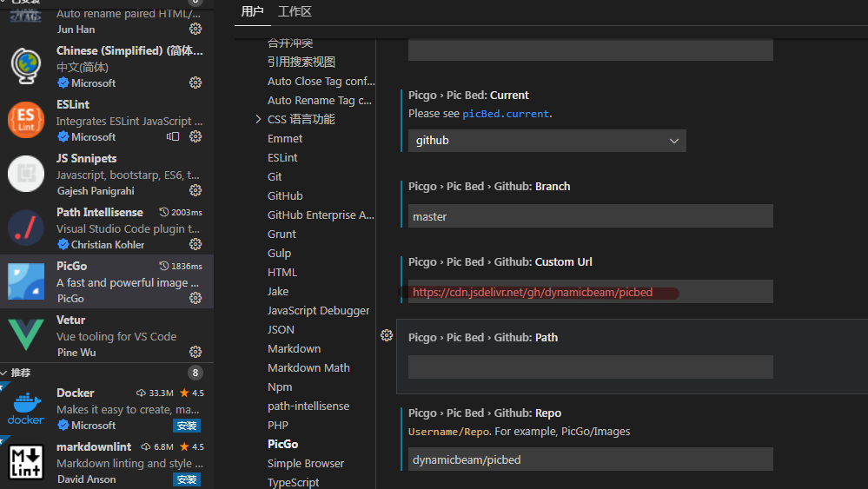Open manage gear for Auto Rename Tag extension
The height and width of the screenshot is (489, 868).
coord(195,29)
